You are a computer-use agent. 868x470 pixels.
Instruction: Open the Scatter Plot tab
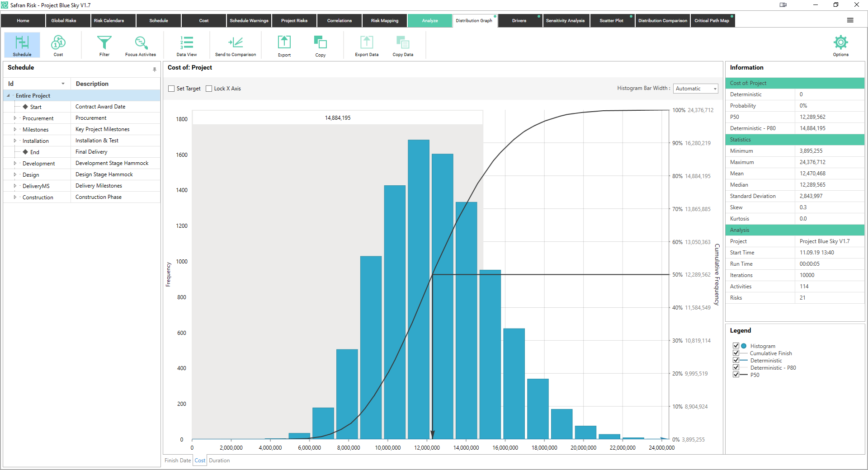point(612,20)
